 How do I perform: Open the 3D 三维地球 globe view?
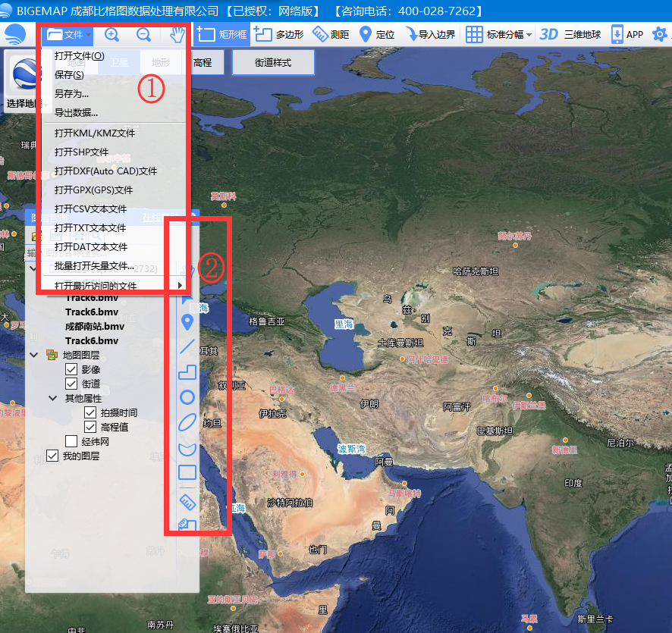coord(570,34)
